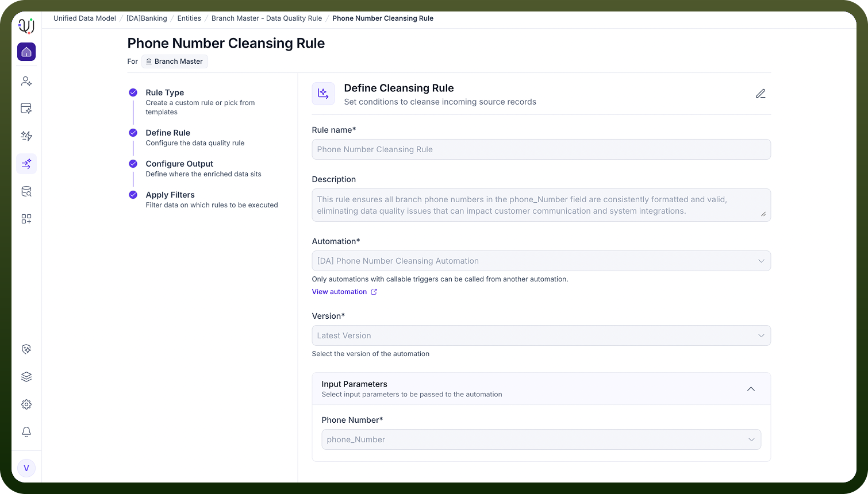The image size is (868, 494).
Task: Click 'Define where the enriched data sits'
Action: (x=203, y=174)
